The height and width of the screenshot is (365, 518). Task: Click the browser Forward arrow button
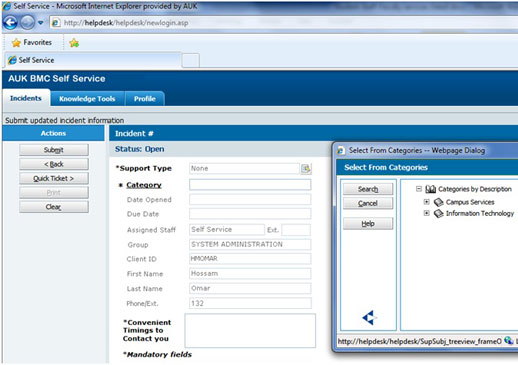point(27,23)
